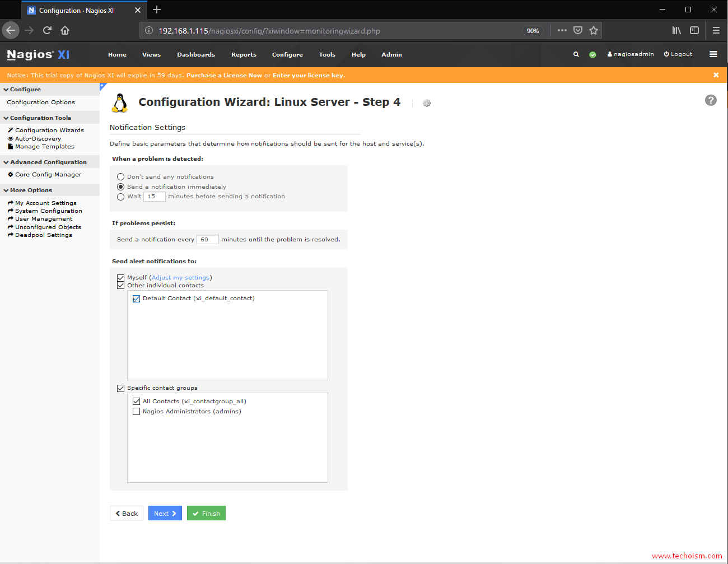Click Adjust my settings link

(181, 278)
